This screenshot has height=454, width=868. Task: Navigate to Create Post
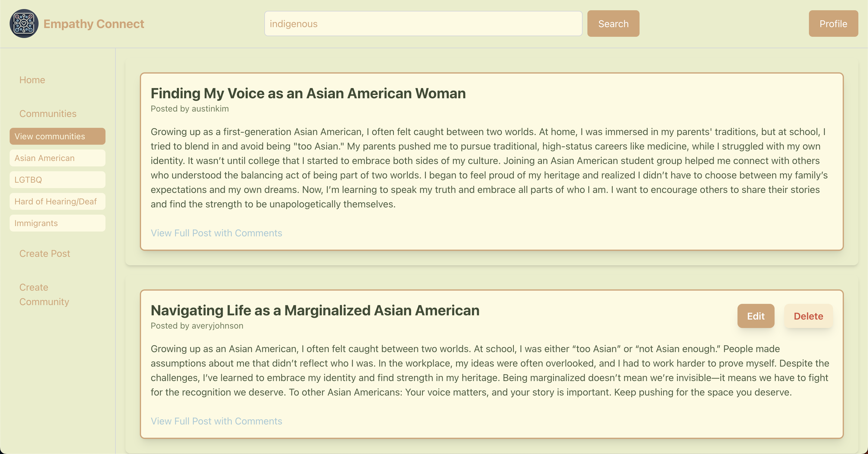click(x=45, y=254)
